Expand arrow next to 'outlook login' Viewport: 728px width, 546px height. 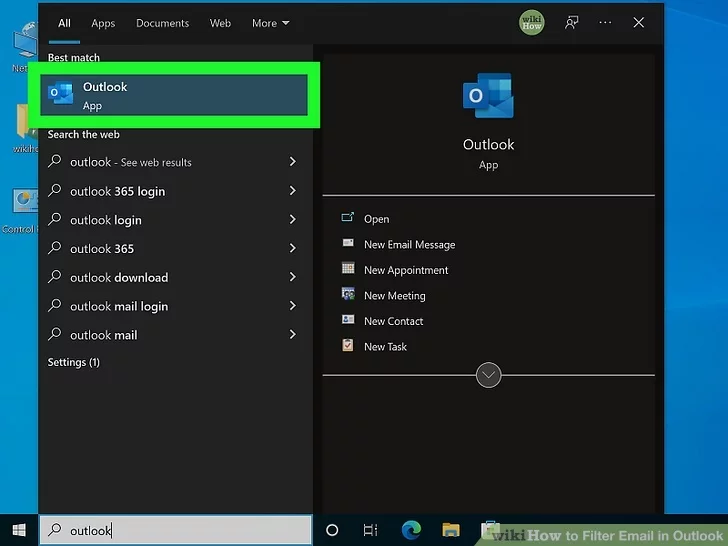(x=292, y=219)
